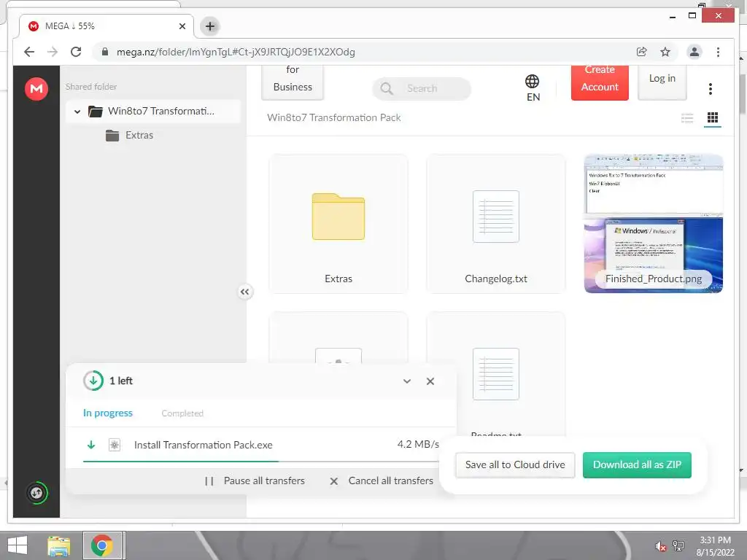The image size is (747, 560).
Task: Click Chrome back arrow
Action: point(29,52)
